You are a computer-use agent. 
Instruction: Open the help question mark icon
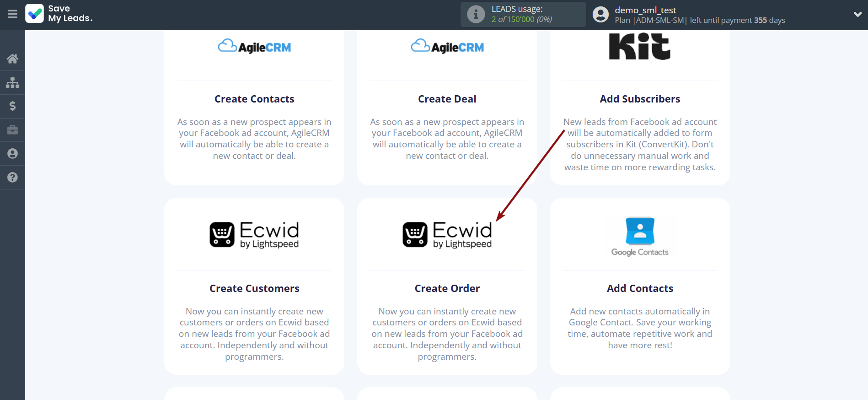tap(12, 178)
